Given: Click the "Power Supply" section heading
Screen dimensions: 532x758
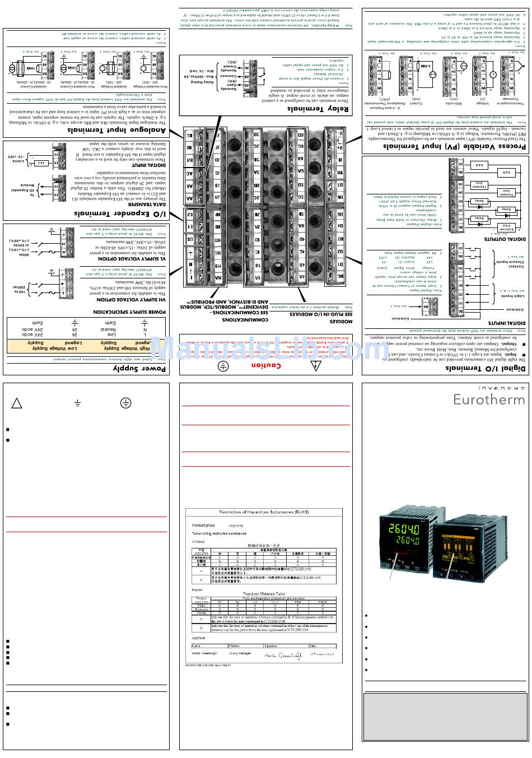Looking at the screenshot, I should tap(140, 368).
